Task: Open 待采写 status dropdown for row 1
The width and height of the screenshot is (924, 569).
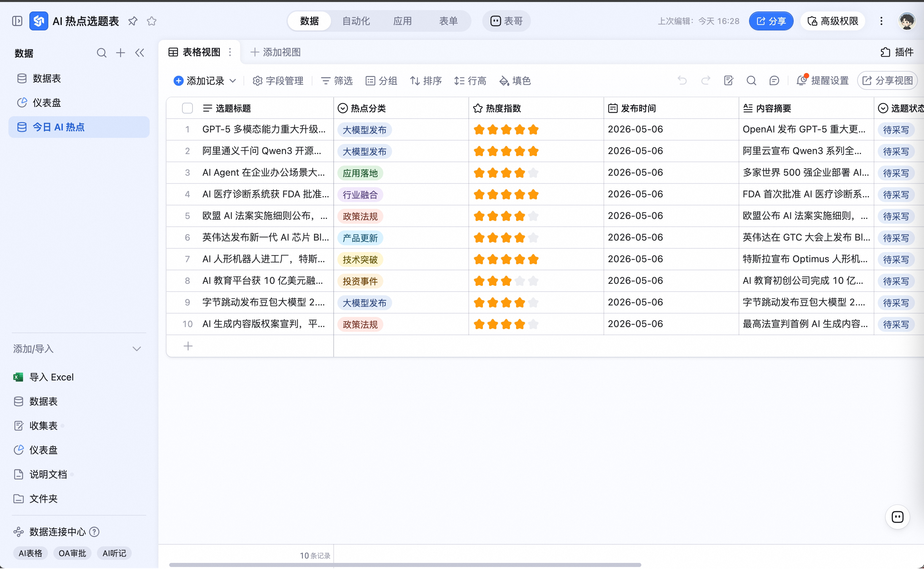Action: click(896, 130)
